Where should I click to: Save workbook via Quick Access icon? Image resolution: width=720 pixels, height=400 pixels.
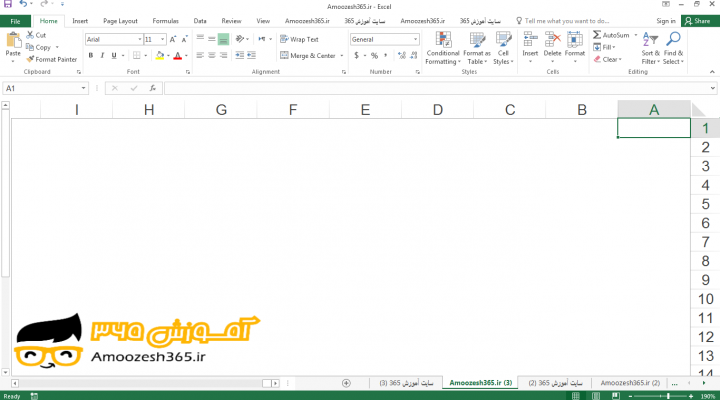click(8, 4)
